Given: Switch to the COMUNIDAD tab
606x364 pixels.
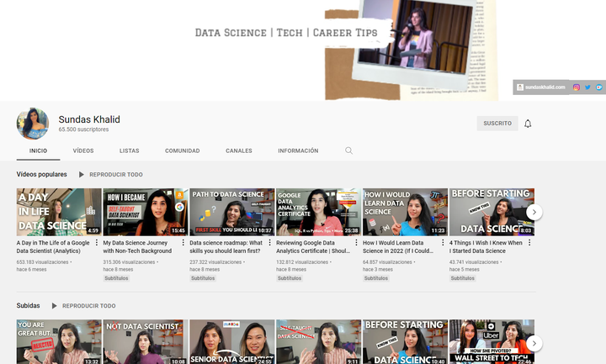Looking at the screenshot, I should pyautogui.click(x=183, y=150).
